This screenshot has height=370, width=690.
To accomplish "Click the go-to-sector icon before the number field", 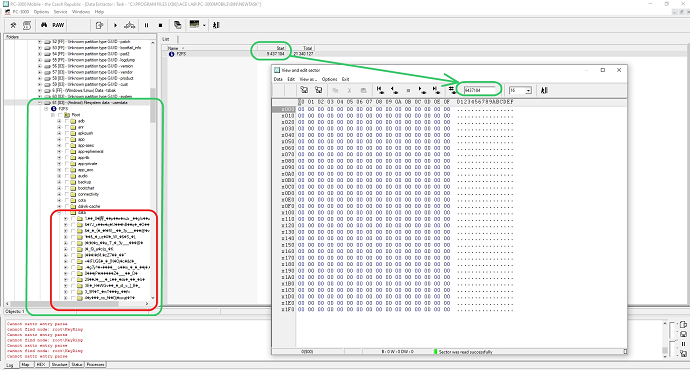I will pos(452,90).
